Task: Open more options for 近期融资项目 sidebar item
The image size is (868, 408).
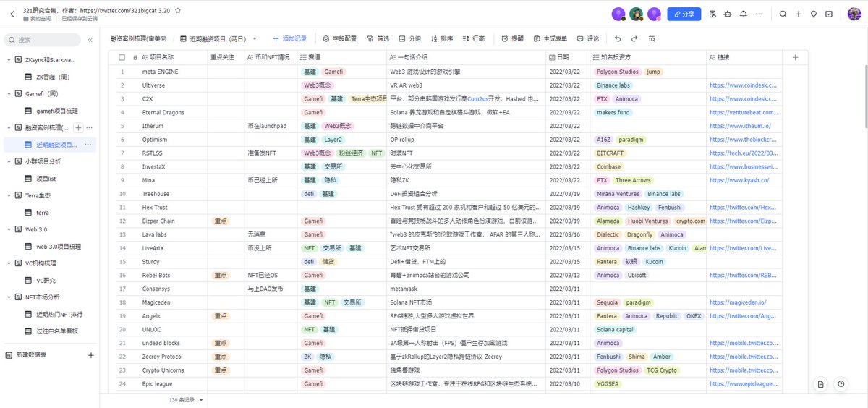Action: (88, 145)
